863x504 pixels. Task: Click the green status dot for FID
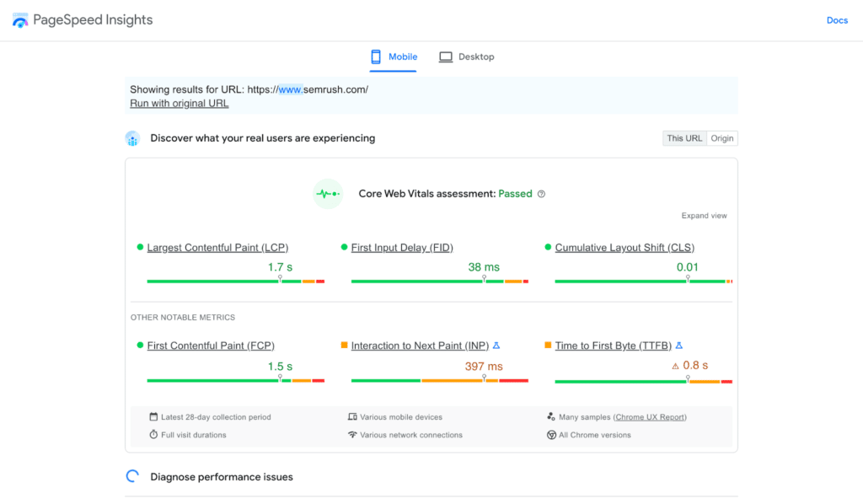344,247
